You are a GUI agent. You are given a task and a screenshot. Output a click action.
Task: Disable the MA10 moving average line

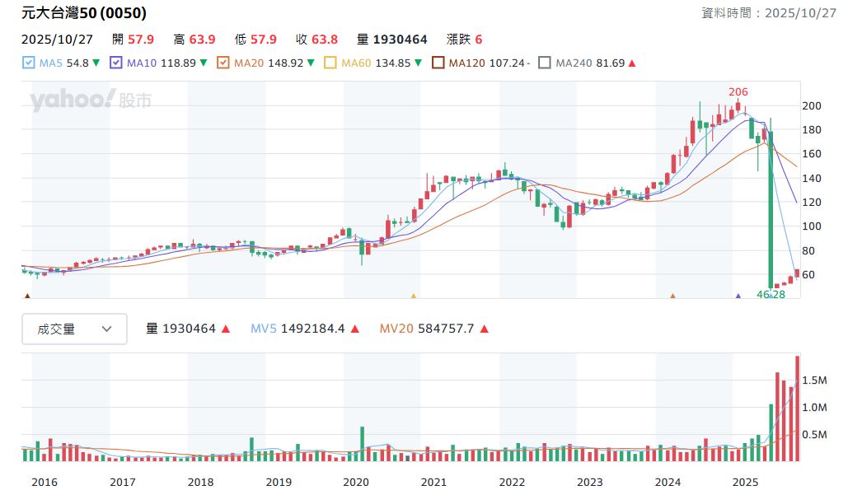pos(115,63)
